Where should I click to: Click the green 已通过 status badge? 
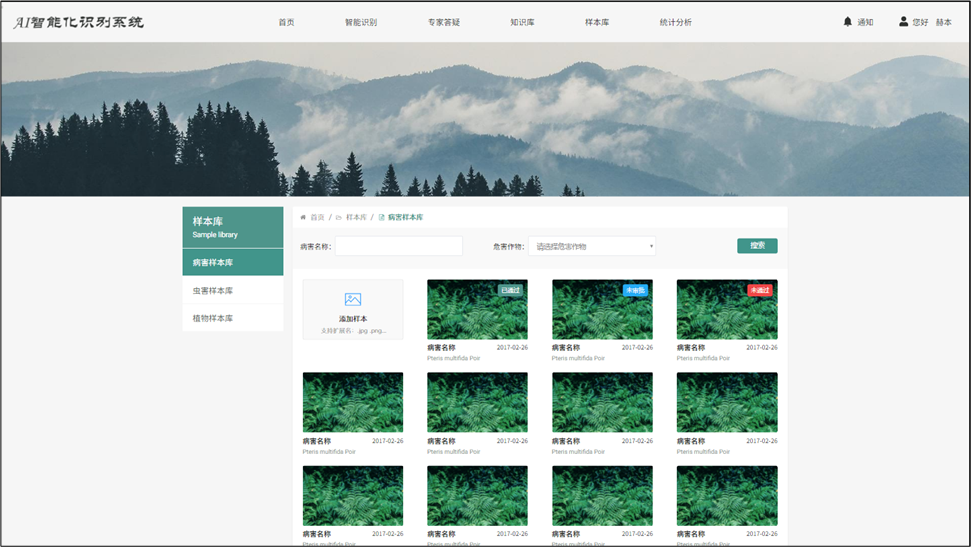[x=511, y=290]
